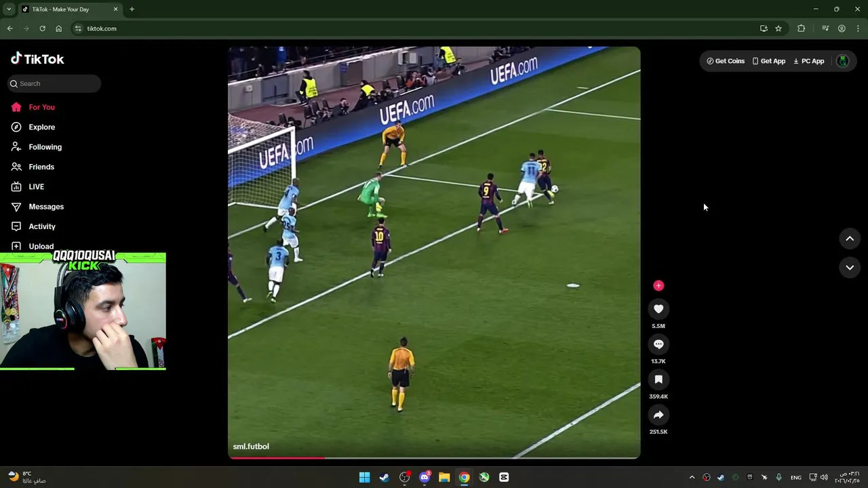This screenshot has width=868, height=488.
Task: Open the Friends page
Action: tap(41, 167)
